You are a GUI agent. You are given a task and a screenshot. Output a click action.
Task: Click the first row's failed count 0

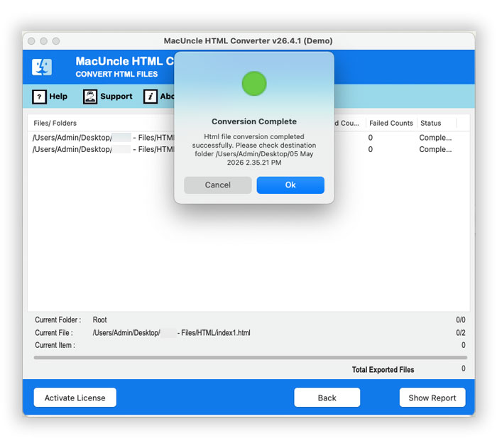click(370, 138)
